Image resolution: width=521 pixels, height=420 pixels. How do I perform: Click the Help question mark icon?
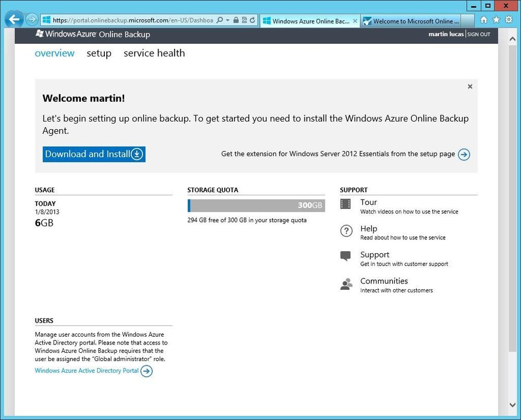pyautogui.click(x=346, y=230)
